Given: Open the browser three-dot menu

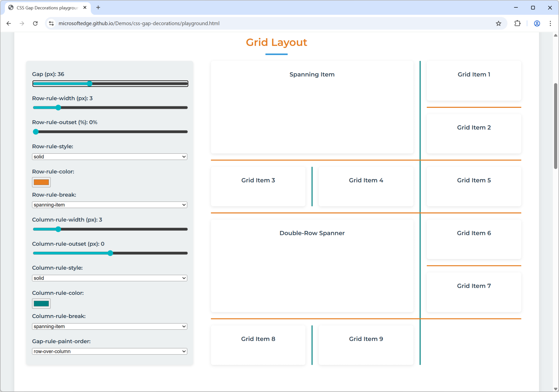Looking at the screenshot, I should point(551,23).
